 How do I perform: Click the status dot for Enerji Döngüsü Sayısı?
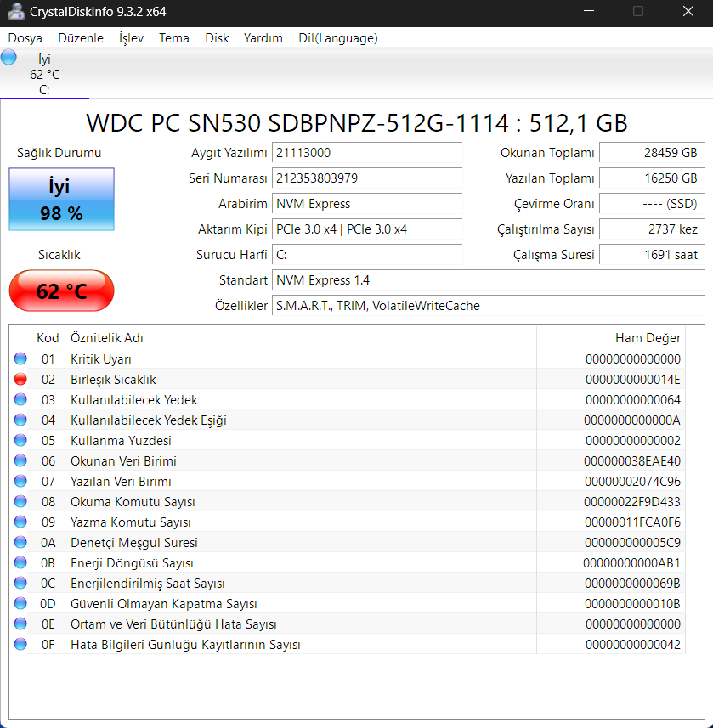pos(20,563)
